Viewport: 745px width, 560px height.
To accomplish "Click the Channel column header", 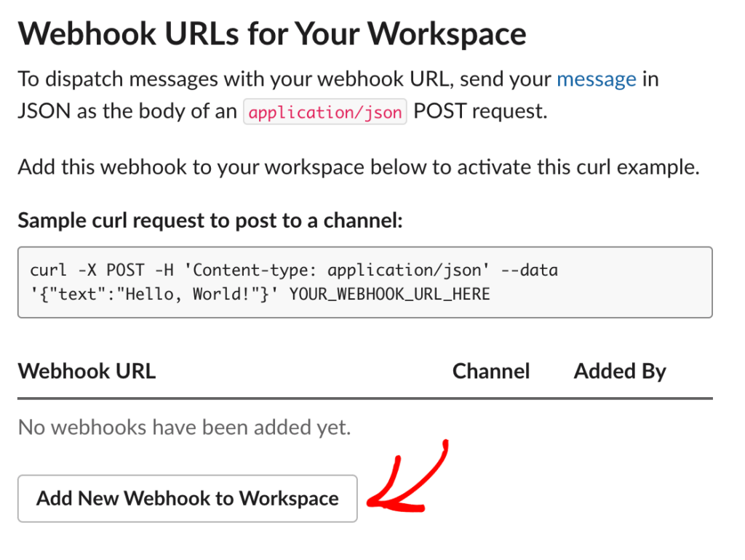I will pyautogui.click(x=491, y=371).
